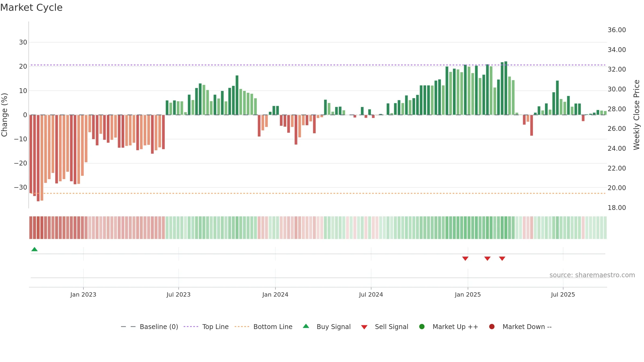Toggle Market Down -- legend entry
644x362 pixels.
coord(520,327)
